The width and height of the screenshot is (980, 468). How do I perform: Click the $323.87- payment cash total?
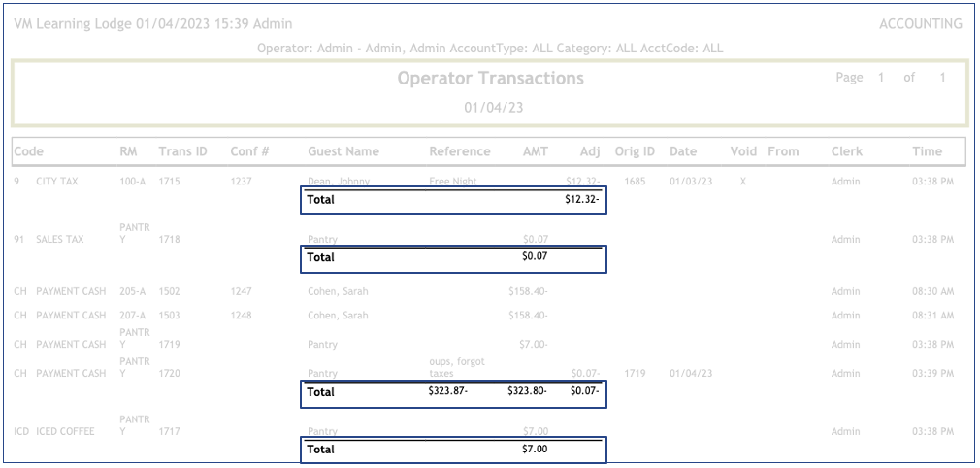[447, 392]
